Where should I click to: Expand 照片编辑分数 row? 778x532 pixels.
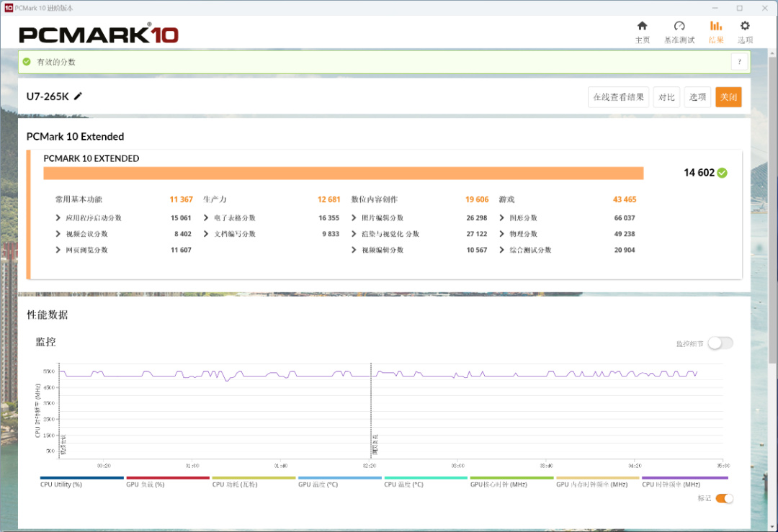pos(354,217)
